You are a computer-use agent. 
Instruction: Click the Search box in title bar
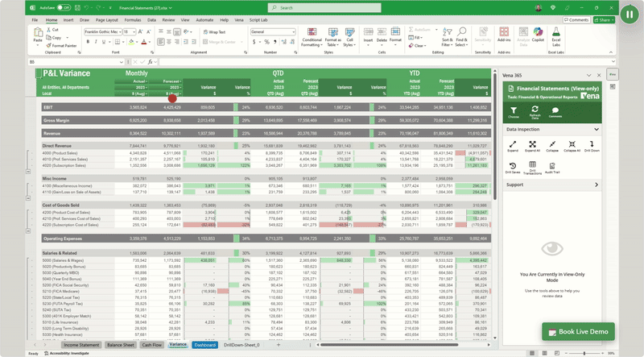point(324,8)
